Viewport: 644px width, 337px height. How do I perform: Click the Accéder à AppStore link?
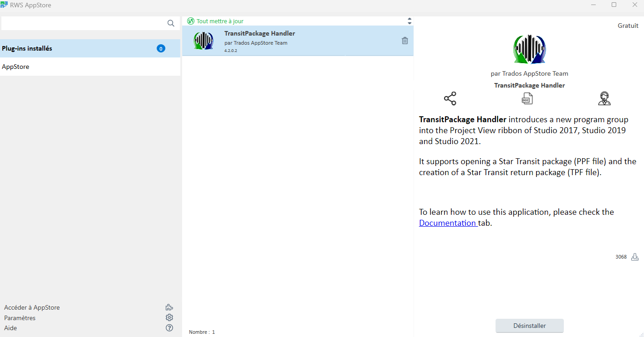click(32, 307)
